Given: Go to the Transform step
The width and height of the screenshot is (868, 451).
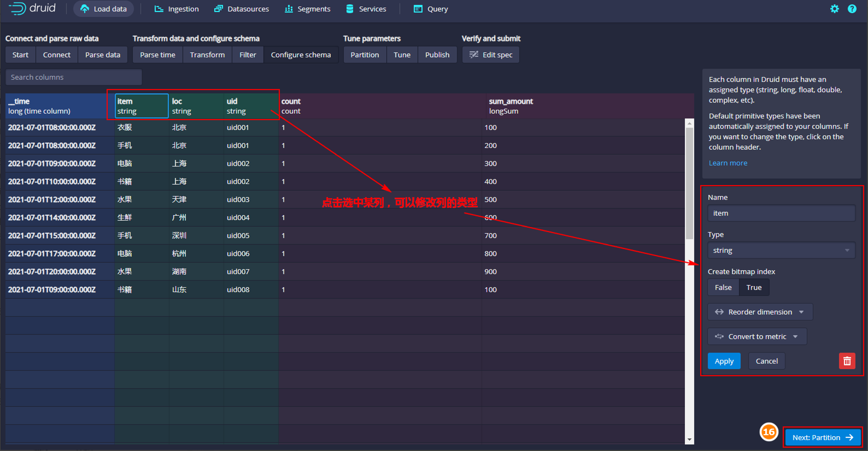Looking at the screenshot, I should [207, 55].
